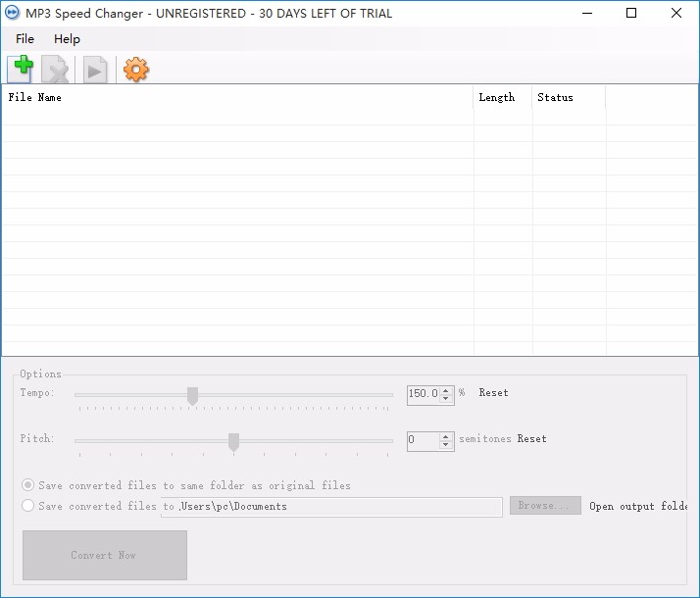Click the output folder path field

click(331, 507)
